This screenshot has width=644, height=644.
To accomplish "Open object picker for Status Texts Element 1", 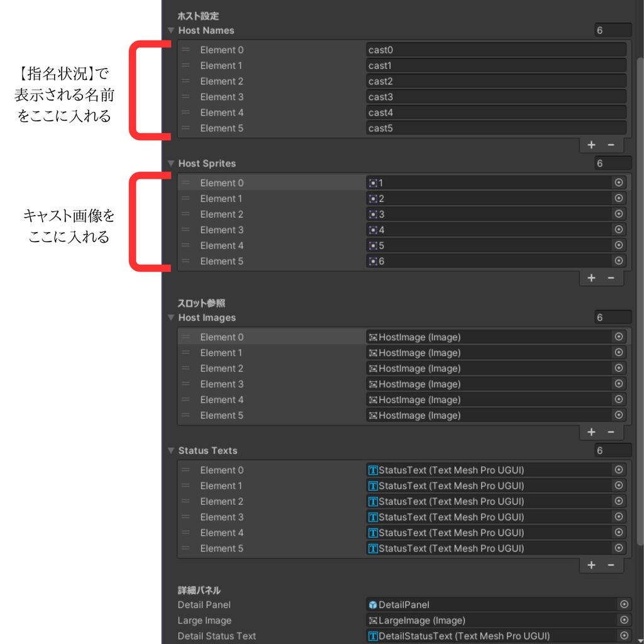I will click(619, 485).
